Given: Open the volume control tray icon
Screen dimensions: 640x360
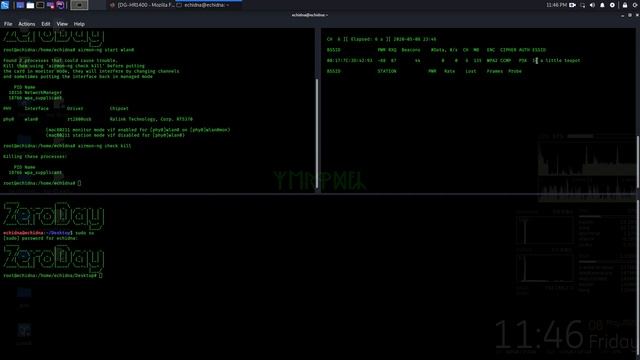Looking at the screenshot, I should pyautogui.click(x=592, y=5).
